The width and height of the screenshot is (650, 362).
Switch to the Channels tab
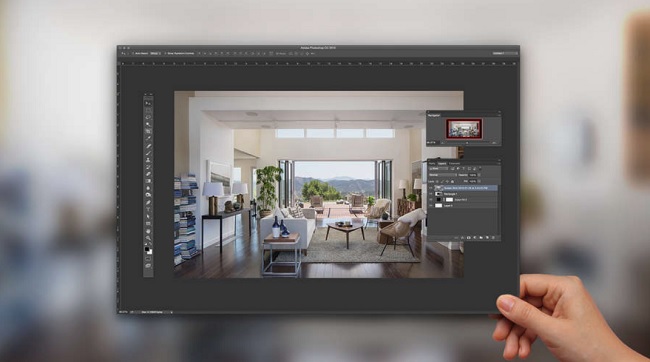click(454, 163)
